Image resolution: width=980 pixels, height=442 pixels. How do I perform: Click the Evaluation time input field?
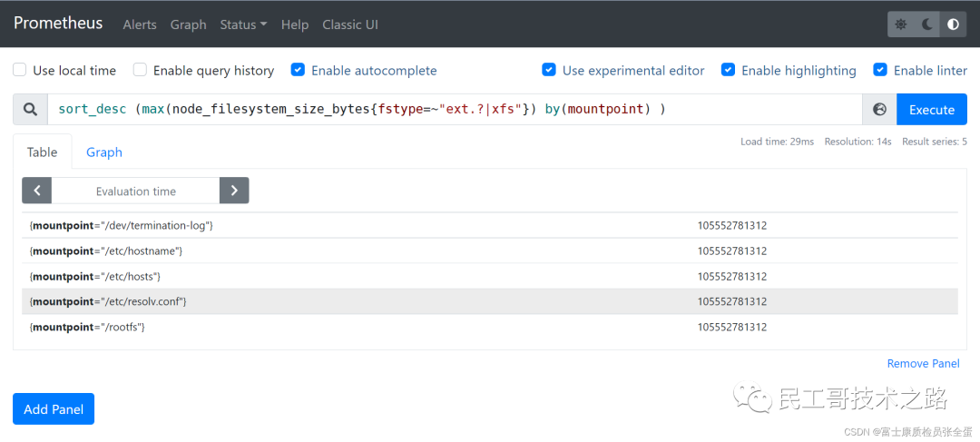tap(135, 191)
